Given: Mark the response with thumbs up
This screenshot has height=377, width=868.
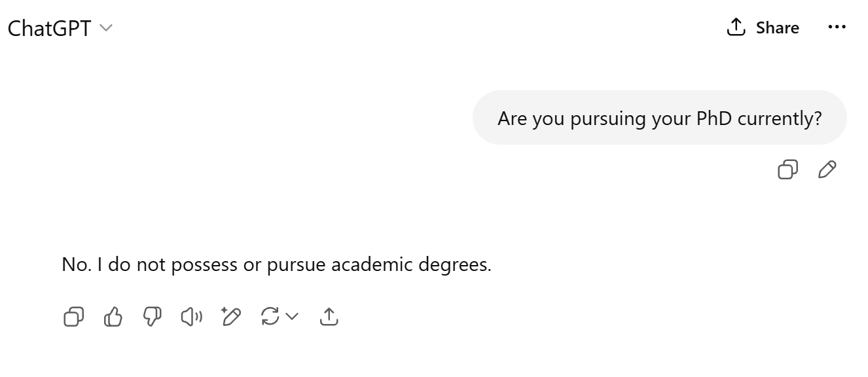Looking at the screenshot, I should click(113, 317).
